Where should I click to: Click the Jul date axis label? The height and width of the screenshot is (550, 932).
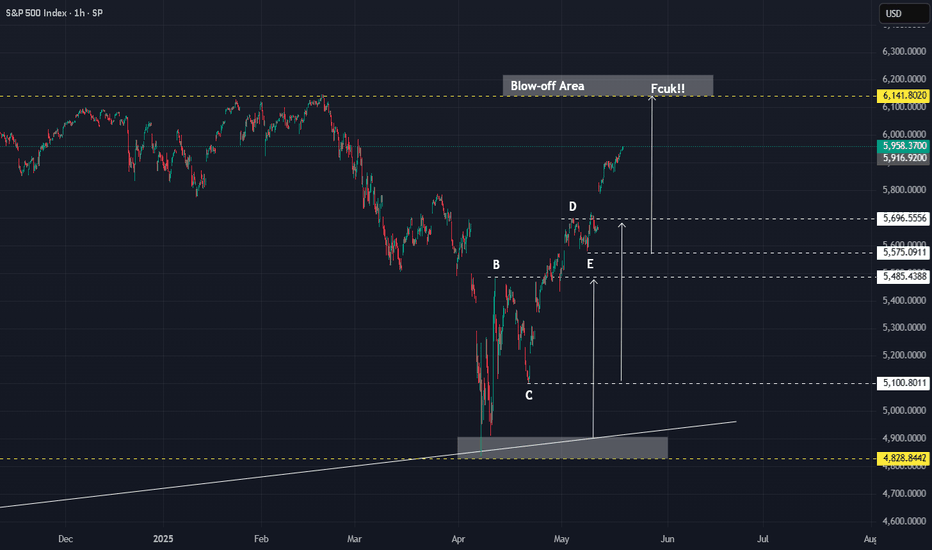(x=763, y=539)
